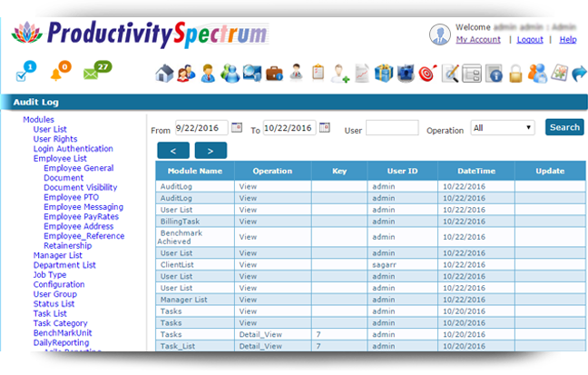Select User Rights in Modules tree
This screenshot has width=588, height=375.
[55, 139]
